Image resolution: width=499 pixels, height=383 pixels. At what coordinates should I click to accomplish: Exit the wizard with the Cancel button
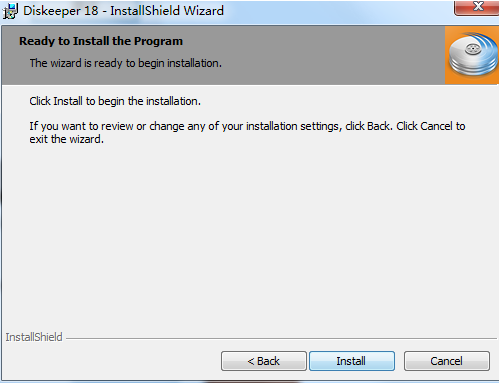point(447,361)
